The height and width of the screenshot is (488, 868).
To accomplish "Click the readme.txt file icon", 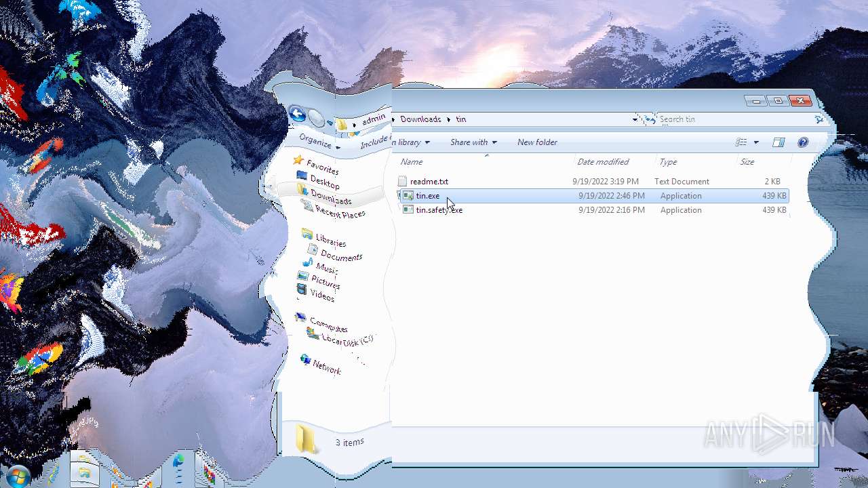I will (x=402, y=182).
